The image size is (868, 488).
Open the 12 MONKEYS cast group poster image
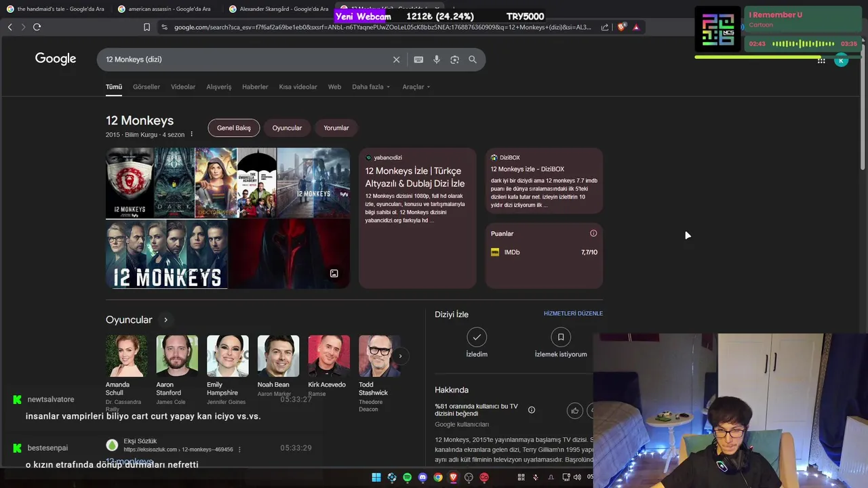click(167, 254)
